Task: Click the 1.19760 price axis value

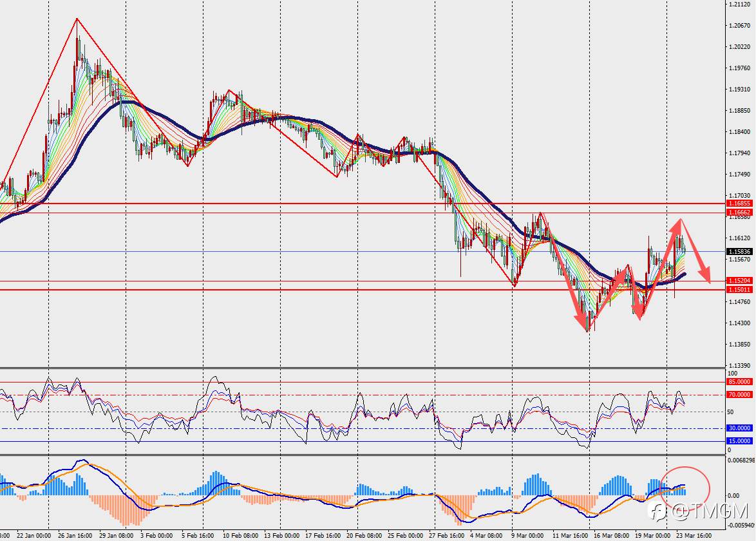Action: click(x=740, y=68)
